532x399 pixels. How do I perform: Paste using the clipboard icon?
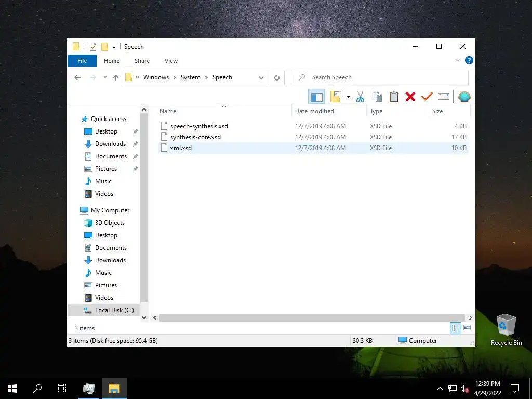click(394, 97)
